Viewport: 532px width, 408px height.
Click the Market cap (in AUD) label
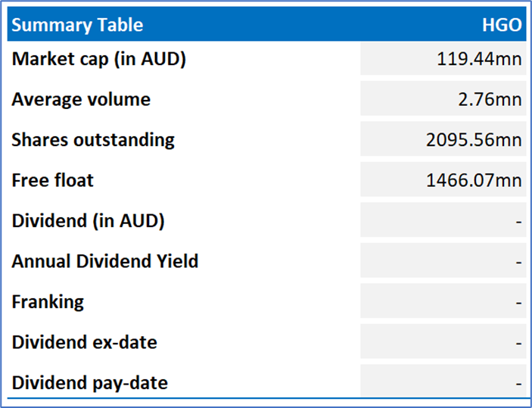[x=98, y=59]
